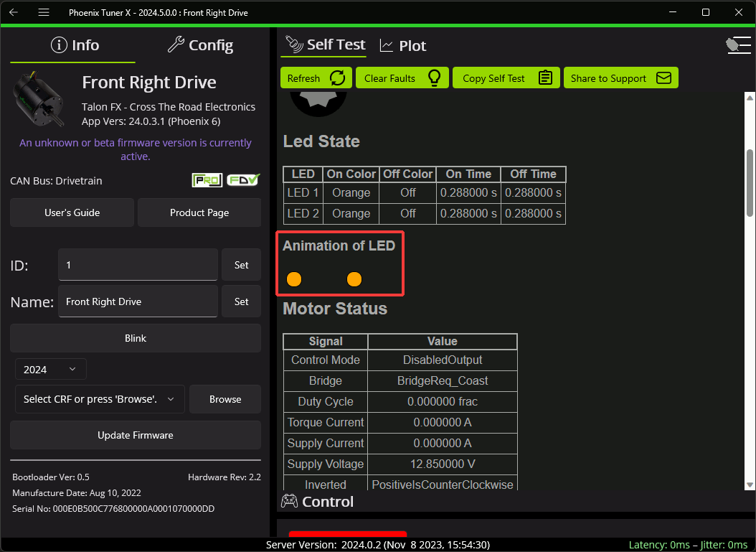Click the Latency and Jitter status

(x=688, y=545)
